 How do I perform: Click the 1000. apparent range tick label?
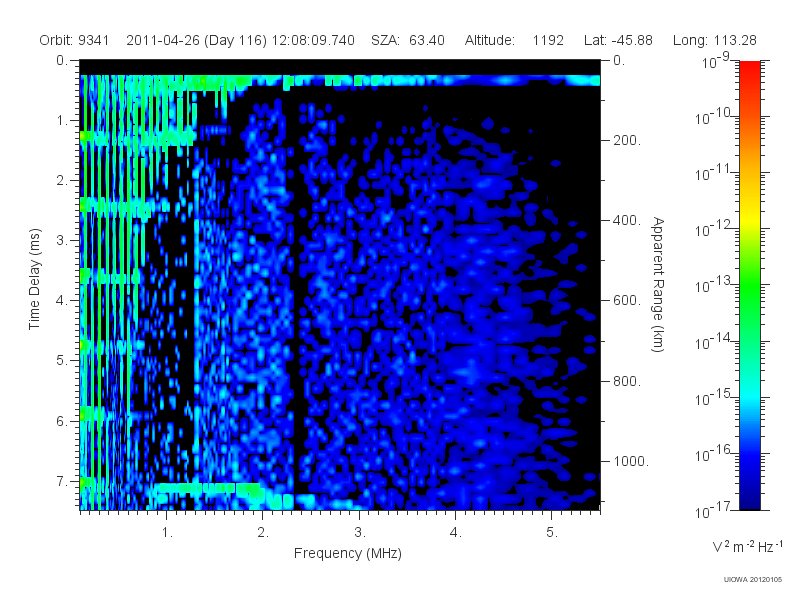point(631,461)
